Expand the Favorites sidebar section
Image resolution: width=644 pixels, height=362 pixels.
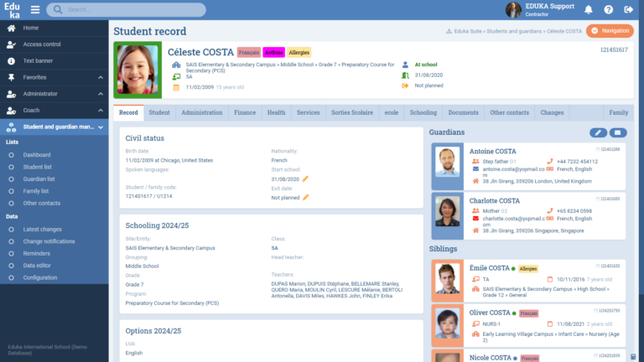(x=54, y=77)
